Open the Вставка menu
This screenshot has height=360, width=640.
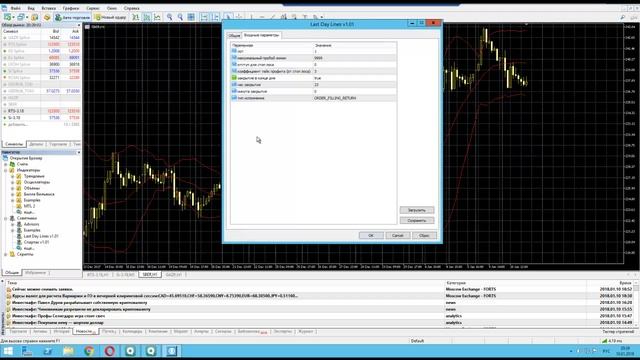(49, 8)
